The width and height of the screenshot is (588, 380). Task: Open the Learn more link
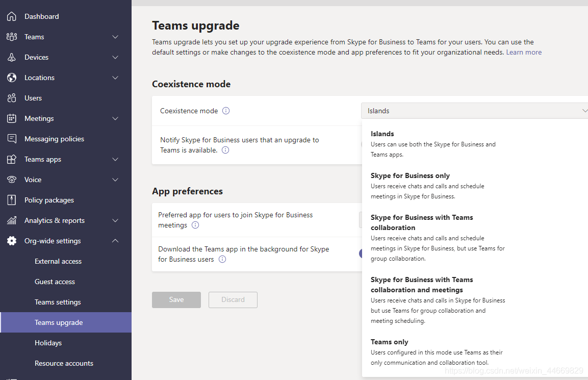tap(524, 52)
